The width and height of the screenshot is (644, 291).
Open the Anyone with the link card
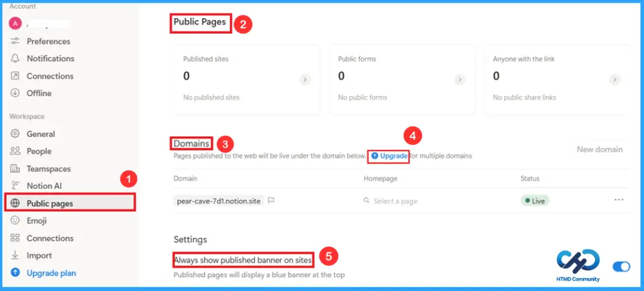(x=556, y=79)
